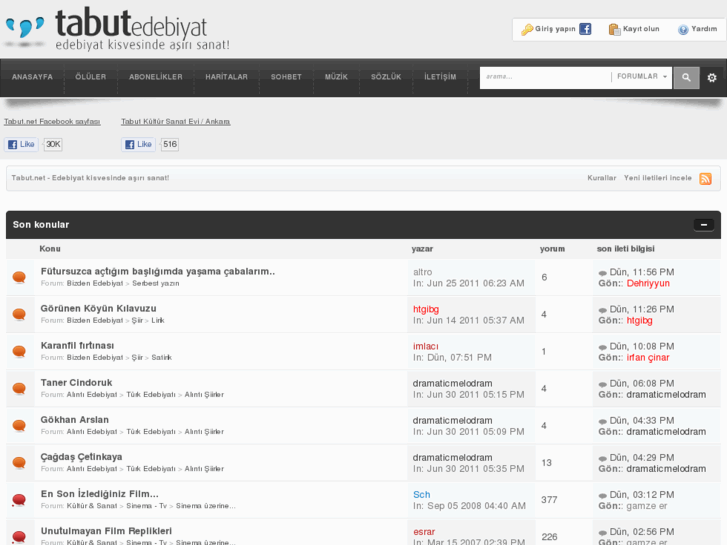
Task: Open the SÖZLÜK menu item
Action: pos(386,77)
